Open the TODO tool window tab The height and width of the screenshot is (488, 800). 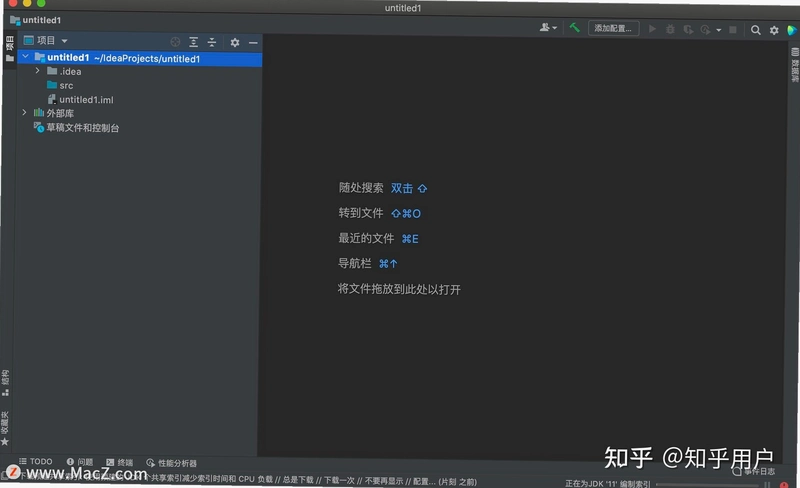pyautogui.click(x=36, y=461)
